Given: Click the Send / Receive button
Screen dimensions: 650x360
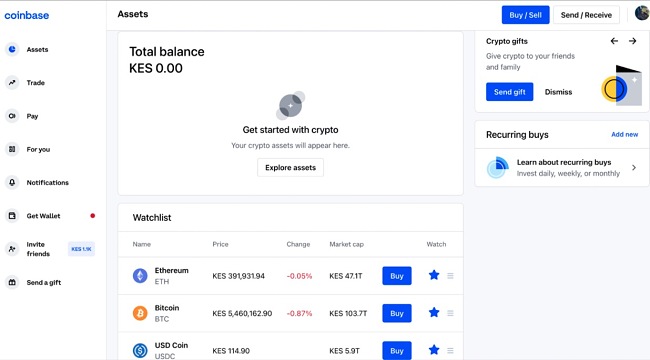Looking at the screenshot, I should 586,15.
